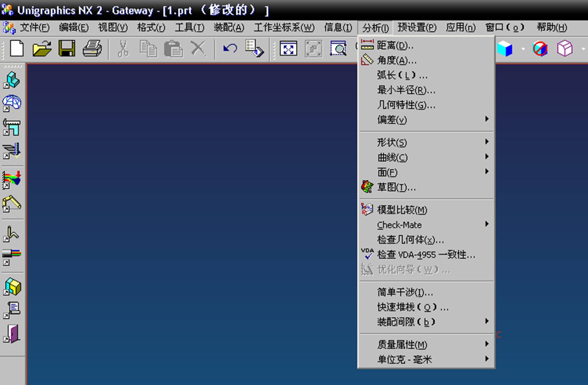Open the 工作坐标系(W) menu
588x385 pixels.
[284, 28]
